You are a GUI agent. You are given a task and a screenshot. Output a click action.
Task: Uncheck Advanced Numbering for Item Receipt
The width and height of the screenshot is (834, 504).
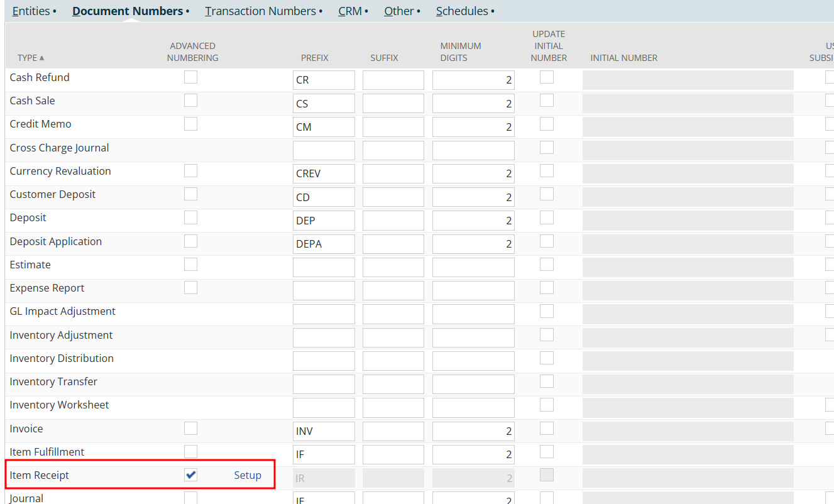[x=190, y=475]
